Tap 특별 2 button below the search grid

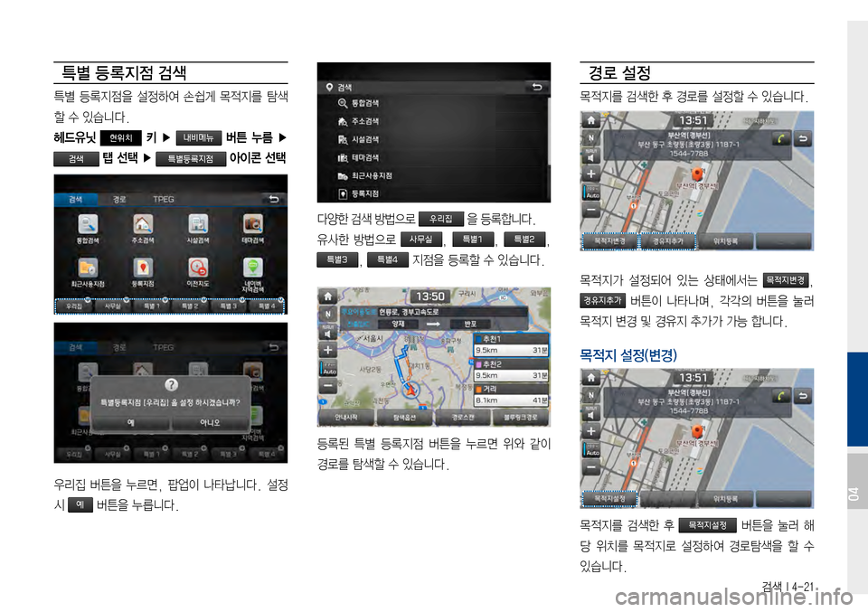pos(190,306)
